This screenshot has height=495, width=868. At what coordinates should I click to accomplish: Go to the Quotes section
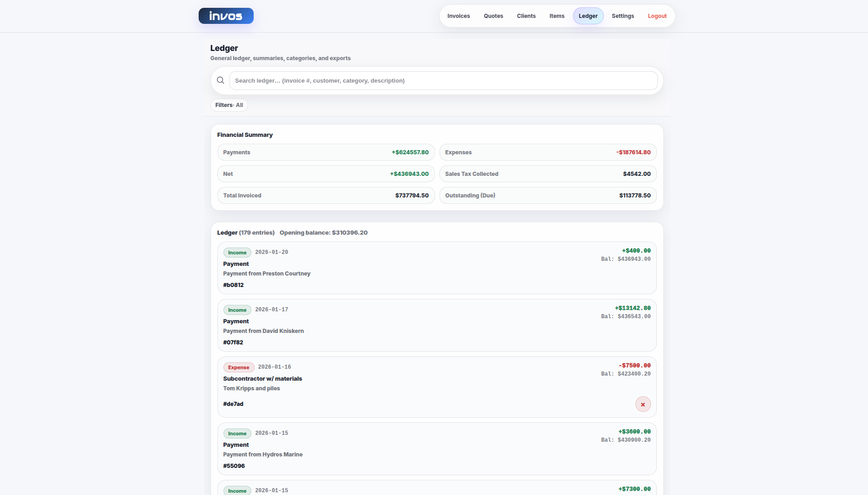494,16
